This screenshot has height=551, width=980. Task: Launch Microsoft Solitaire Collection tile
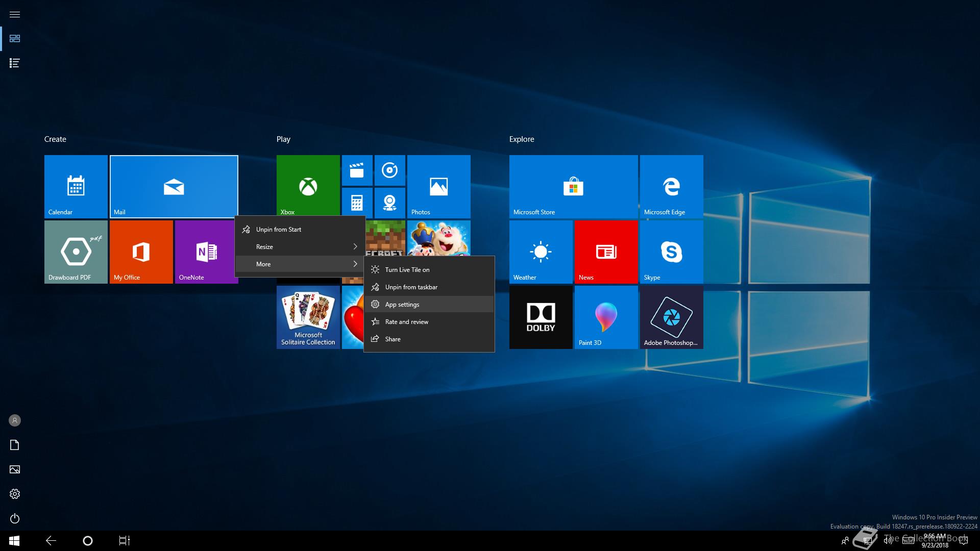[308, 317]
